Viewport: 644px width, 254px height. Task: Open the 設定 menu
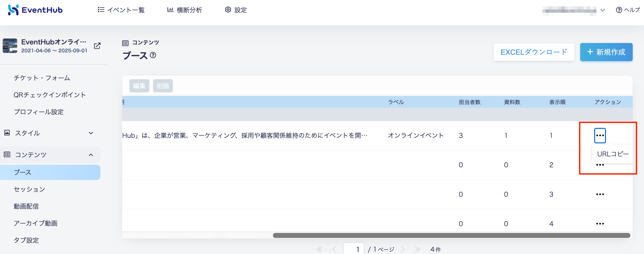click(236, 10)
